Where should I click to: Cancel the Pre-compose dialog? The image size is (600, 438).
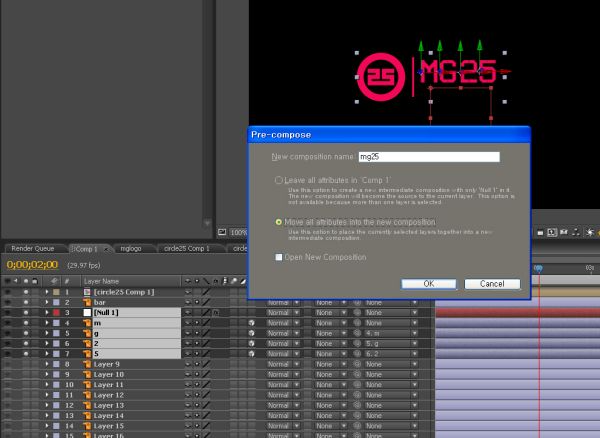pyautogui.click(x=492, y=284)
